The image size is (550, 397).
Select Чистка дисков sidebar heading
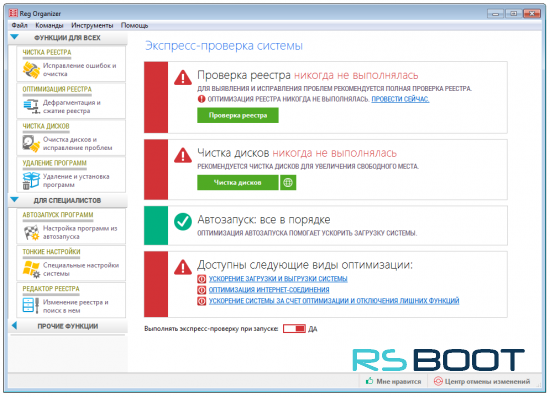point(46,126)
